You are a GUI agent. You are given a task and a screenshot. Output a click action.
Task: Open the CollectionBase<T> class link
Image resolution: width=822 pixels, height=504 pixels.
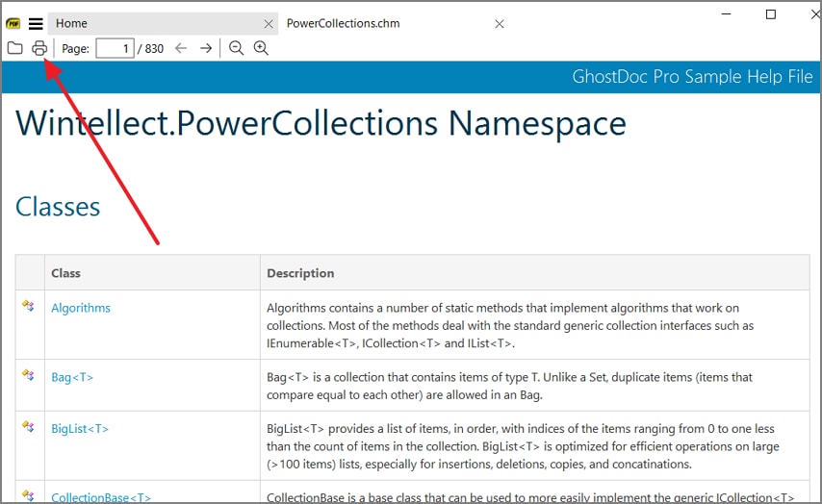pyautogui.click(x=101, y=497)
